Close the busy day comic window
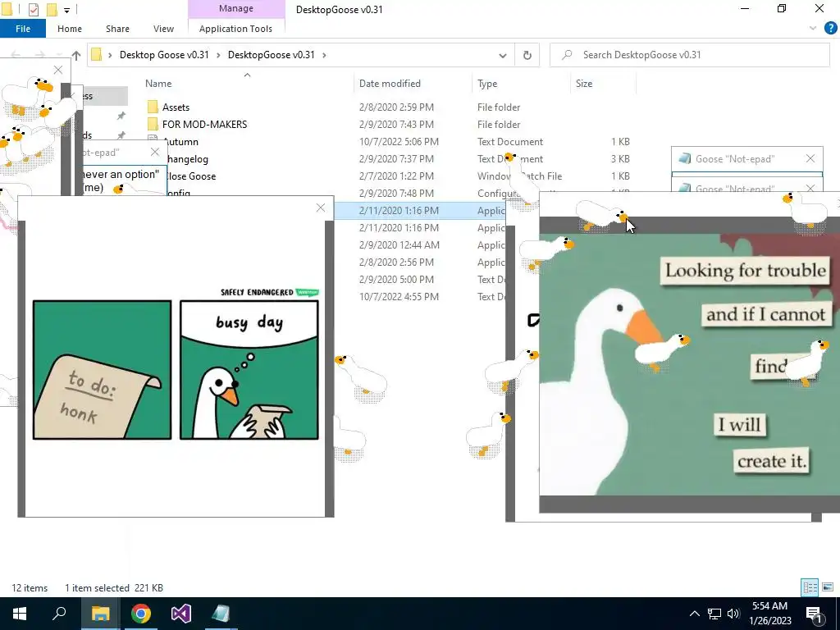This screenshot has width=840, height=630. click(321, 208)
